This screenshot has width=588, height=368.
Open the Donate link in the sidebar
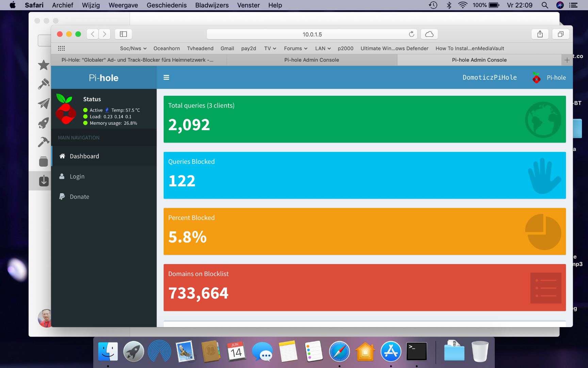[x=104, y=197]
